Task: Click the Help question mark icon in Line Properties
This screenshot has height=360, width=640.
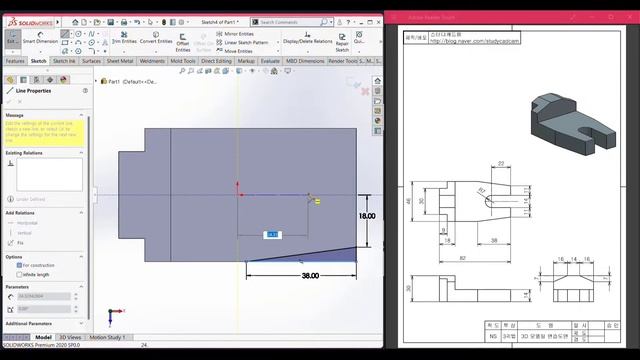Action: coord(85,91)
